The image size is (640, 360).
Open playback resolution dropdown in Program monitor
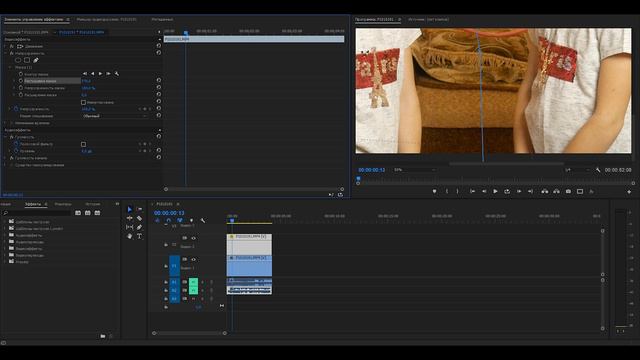tap(578, 170)
